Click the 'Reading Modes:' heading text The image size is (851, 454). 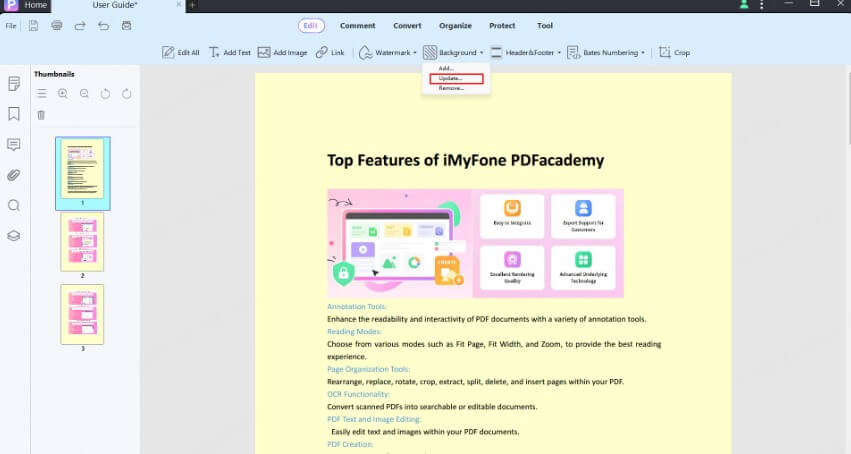pyautogui.click(x=354, y=331)
